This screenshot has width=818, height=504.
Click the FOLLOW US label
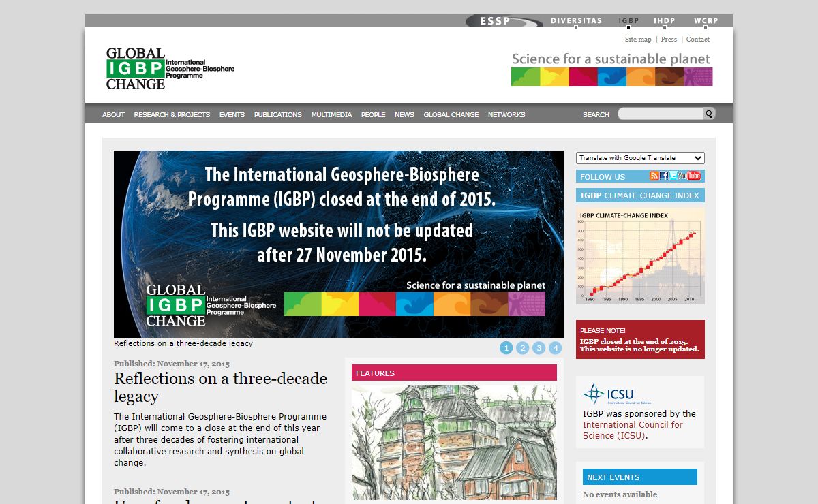[603, 177]
